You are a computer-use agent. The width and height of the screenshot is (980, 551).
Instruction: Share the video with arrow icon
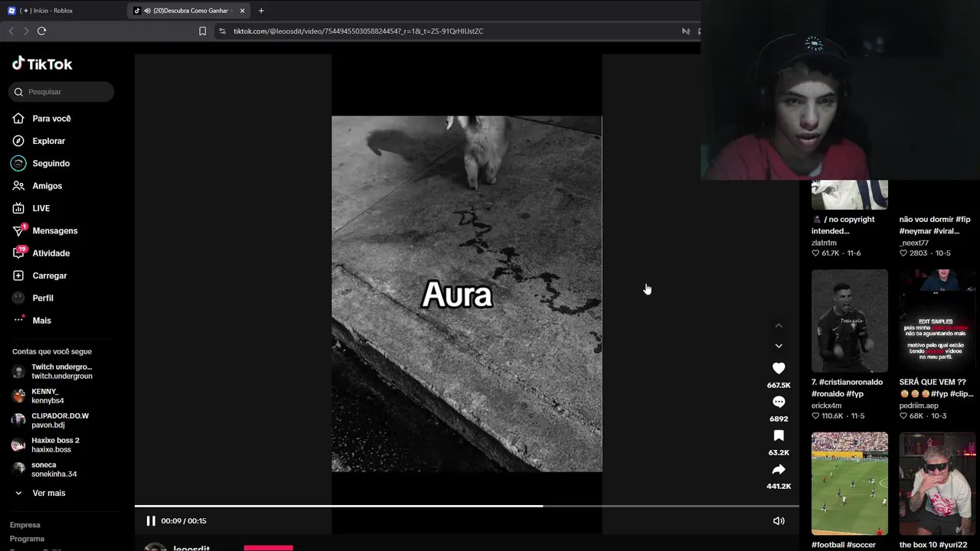(x=779, y=469)
